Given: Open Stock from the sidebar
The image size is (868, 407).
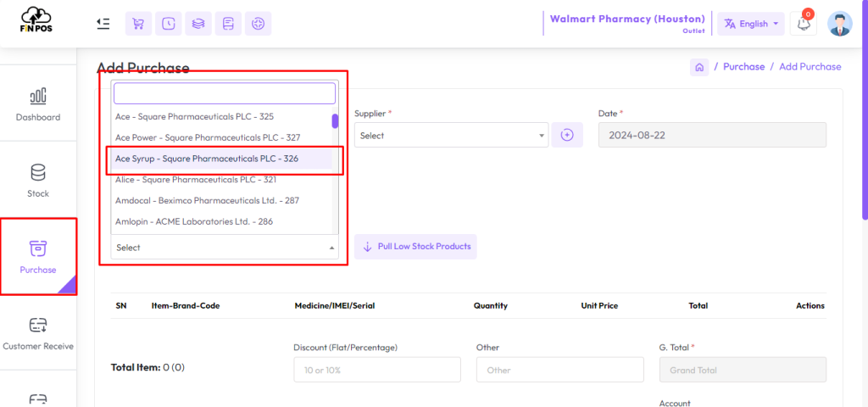Looking at the screenshot, I should [38, 180].
